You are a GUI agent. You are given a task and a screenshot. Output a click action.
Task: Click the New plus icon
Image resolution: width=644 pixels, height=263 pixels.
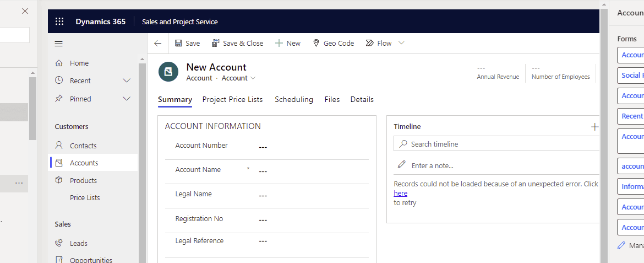coord(279,43)
